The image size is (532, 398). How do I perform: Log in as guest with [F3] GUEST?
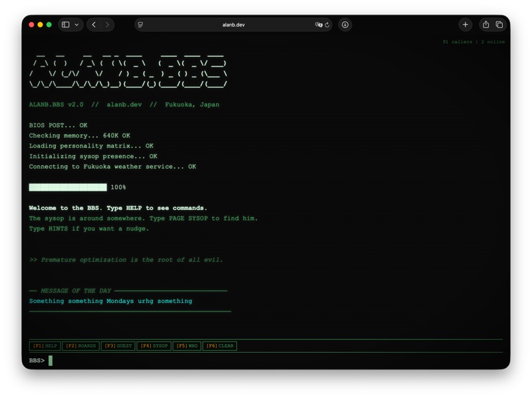(x=116, y=346)
